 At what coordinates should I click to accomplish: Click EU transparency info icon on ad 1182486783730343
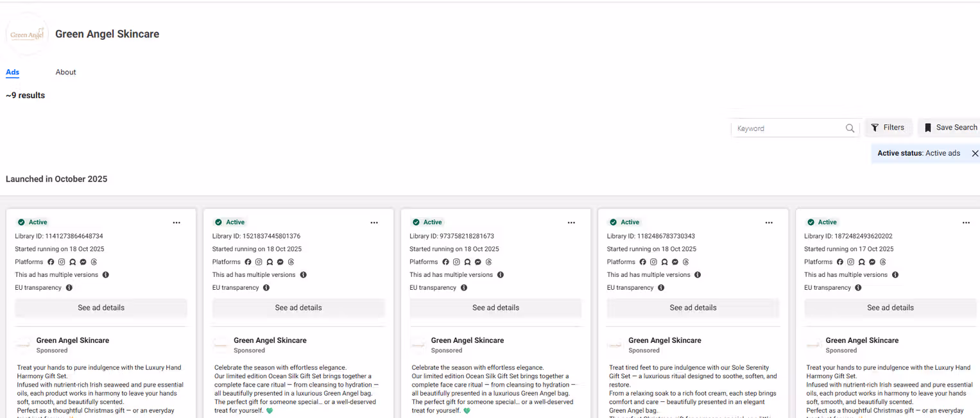coord(661,288)
